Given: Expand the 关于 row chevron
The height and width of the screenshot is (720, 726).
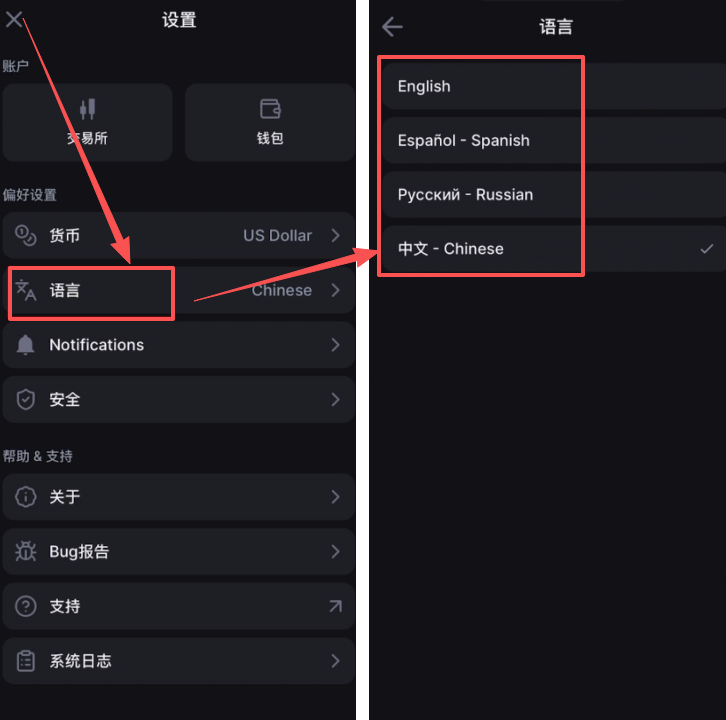Looking at the screenshot, I should tap(336, 497).
